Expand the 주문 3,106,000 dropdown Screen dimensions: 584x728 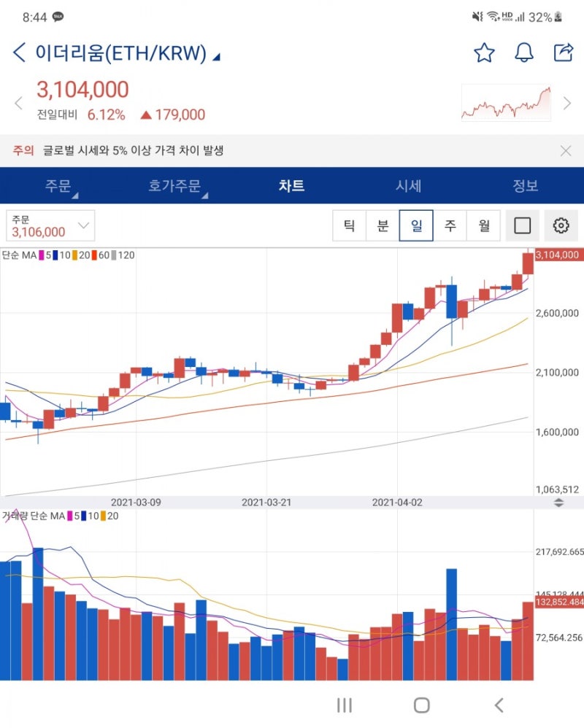[50, 225]
